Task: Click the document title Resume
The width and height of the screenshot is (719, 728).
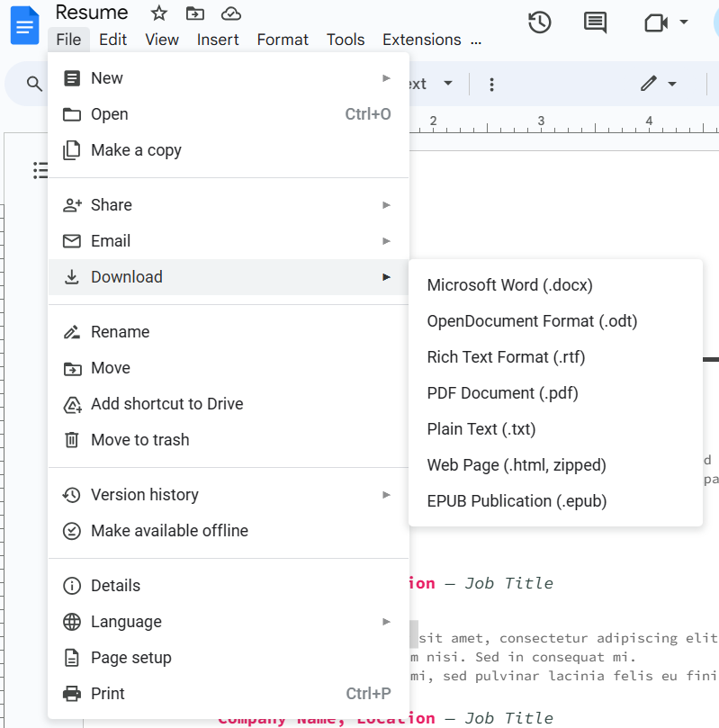Action: click(x=91, y=13)
